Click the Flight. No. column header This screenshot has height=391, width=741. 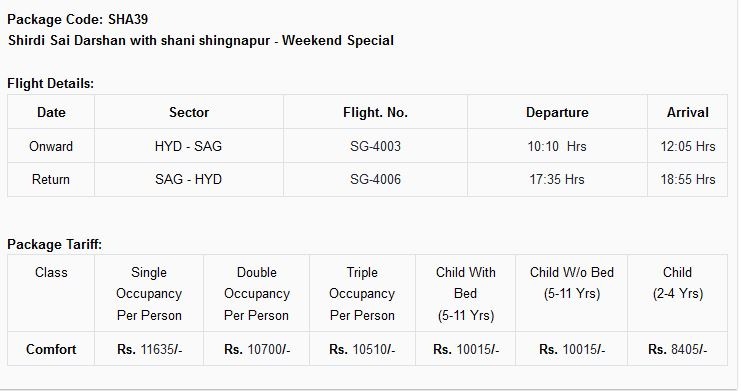(375, 112)
